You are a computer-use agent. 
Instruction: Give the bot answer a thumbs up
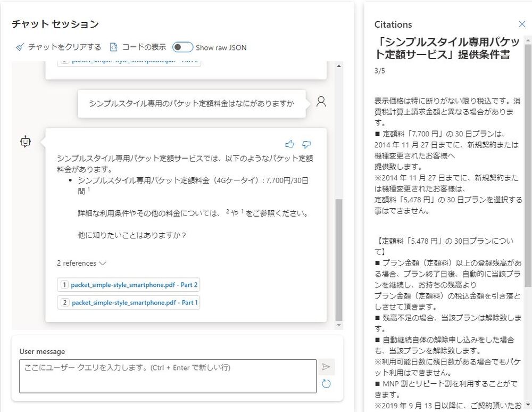(289, 144)
